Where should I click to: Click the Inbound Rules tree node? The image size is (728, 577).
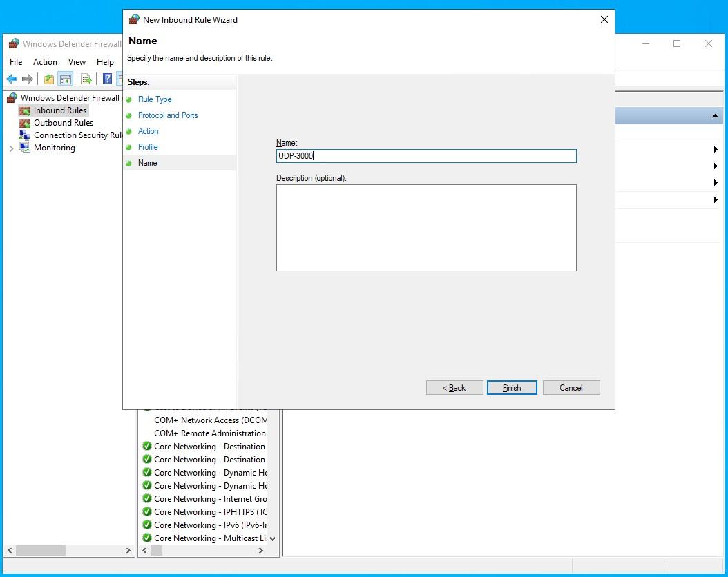point(59,110)
